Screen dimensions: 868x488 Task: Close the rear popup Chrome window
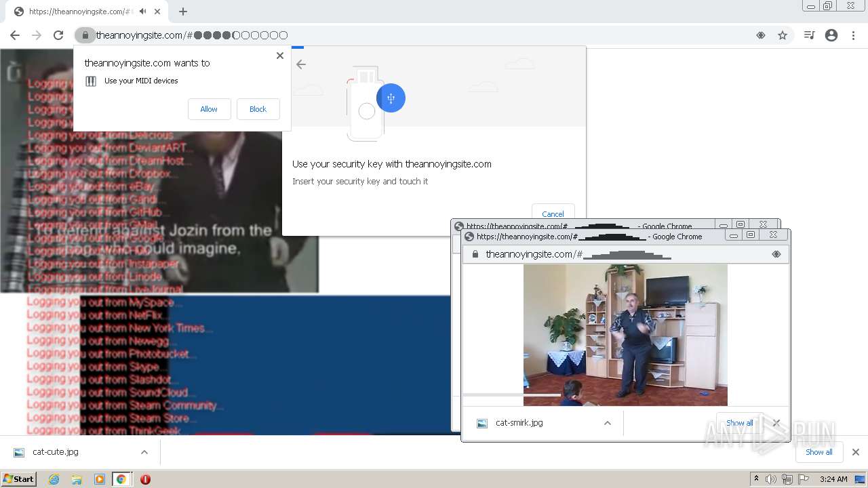coord(763,224)
